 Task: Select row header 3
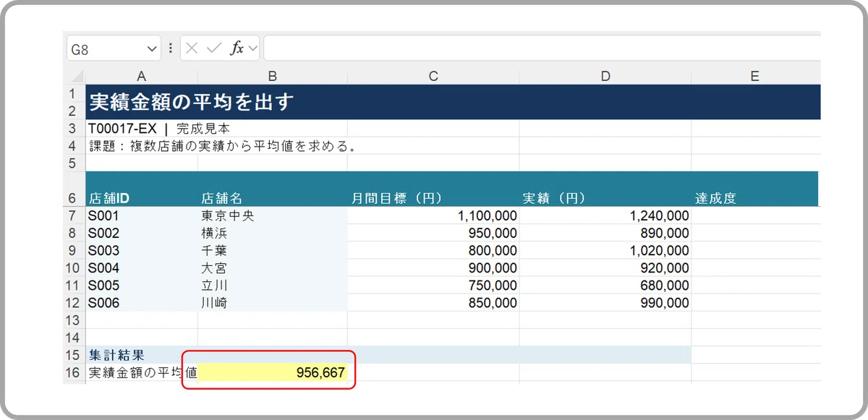(x=74, y=129)
